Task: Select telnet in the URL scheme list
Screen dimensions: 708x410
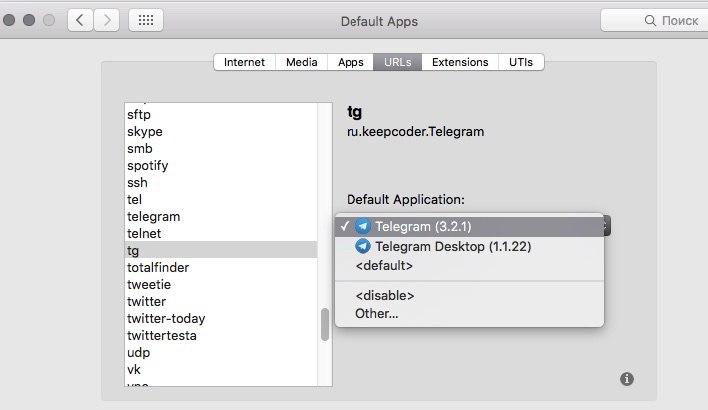Action: tap(221, 233)
